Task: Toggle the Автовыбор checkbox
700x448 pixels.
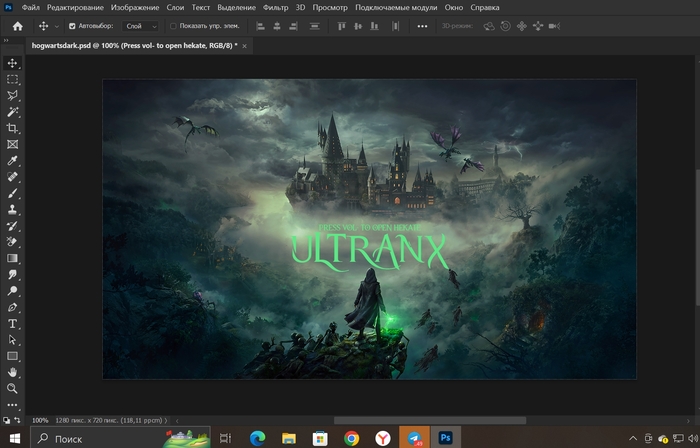Action: click(72, 26)
